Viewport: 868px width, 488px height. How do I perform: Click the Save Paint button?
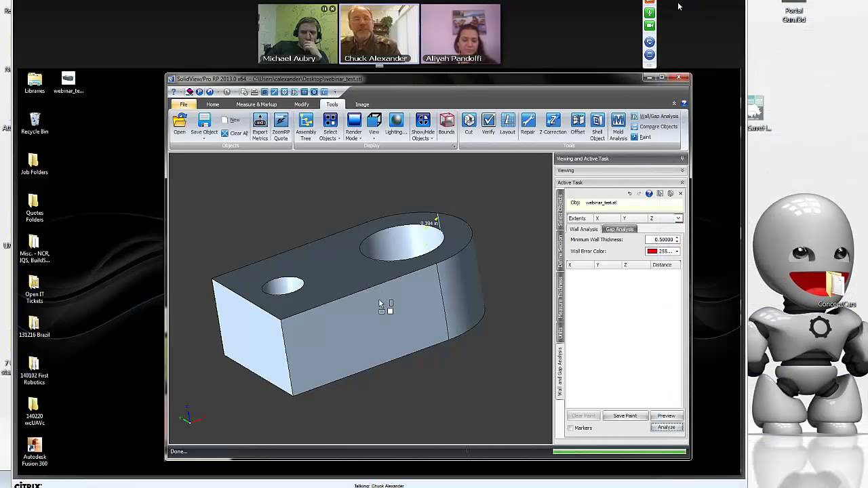click(625, 415)
